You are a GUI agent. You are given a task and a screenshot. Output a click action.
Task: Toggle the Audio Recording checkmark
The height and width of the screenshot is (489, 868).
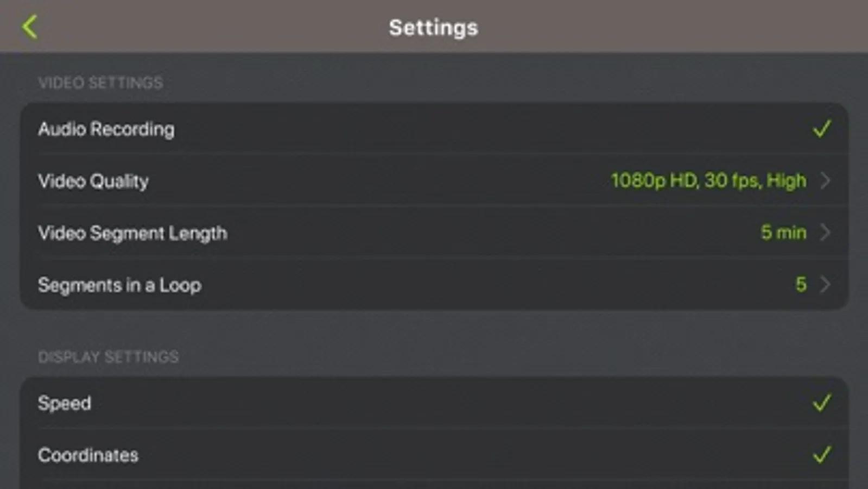[x=821, y=129]
